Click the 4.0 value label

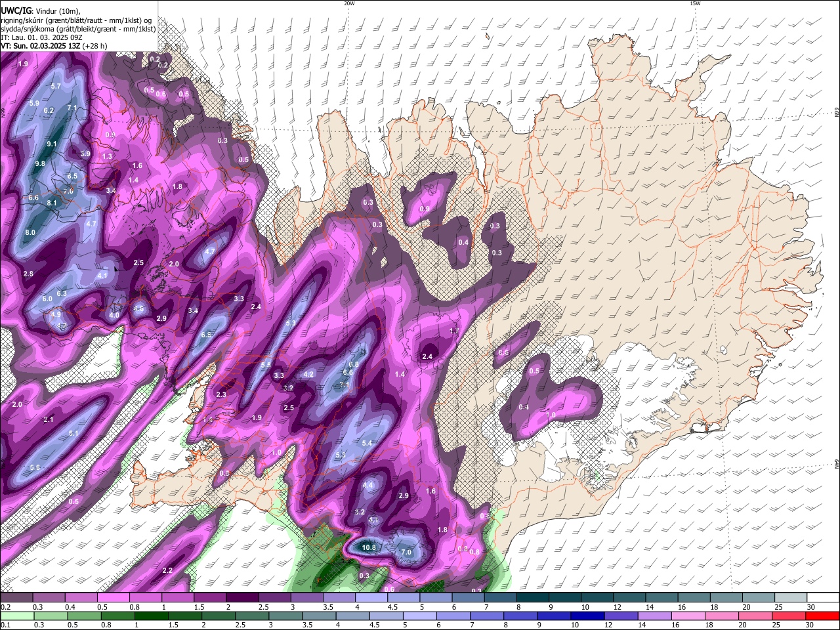click(x=114, y=315)
